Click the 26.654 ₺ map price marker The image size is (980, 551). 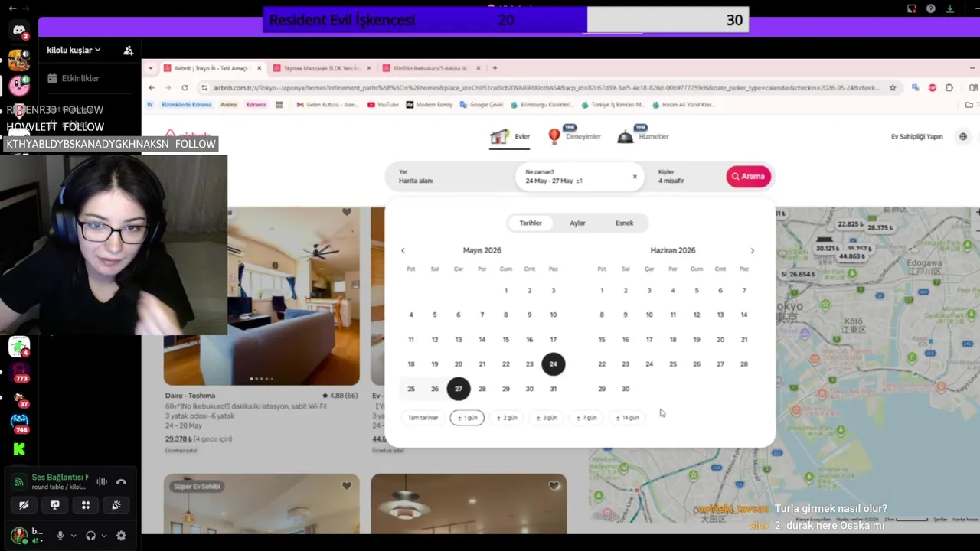pos(802,274)
